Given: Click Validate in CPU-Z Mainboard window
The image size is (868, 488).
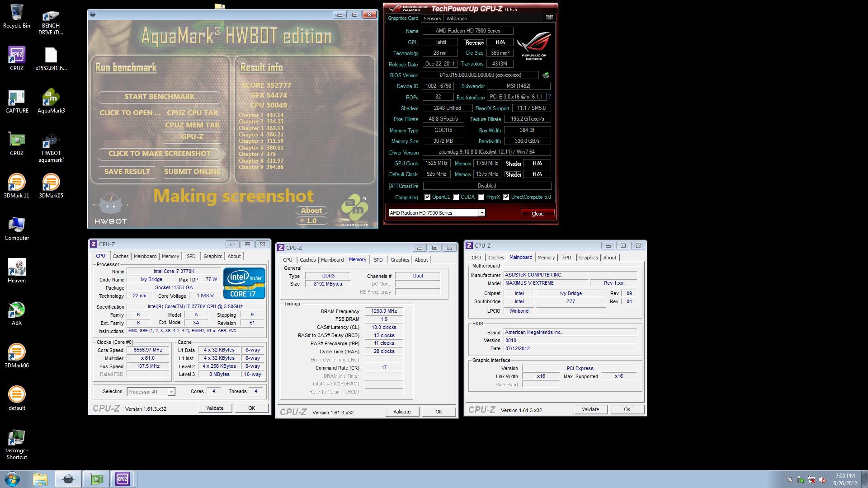Looking at the screenshot, I should point(590,409).
